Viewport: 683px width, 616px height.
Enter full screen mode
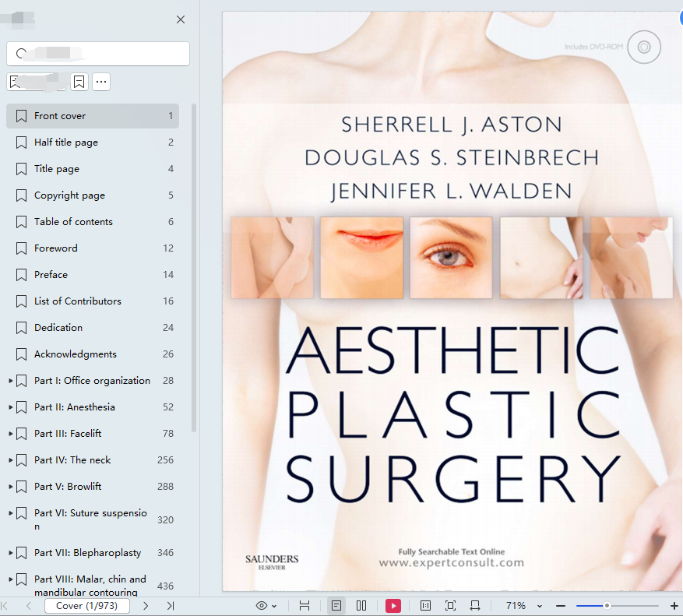[450, 606]
